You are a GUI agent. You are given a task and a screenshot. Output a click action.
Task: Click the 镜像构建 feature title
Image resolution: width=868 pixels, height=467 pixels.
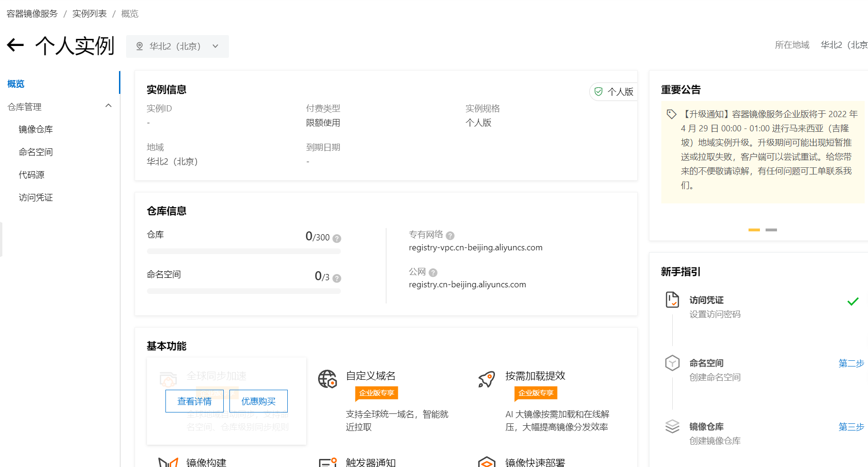(x=206, y=463)
